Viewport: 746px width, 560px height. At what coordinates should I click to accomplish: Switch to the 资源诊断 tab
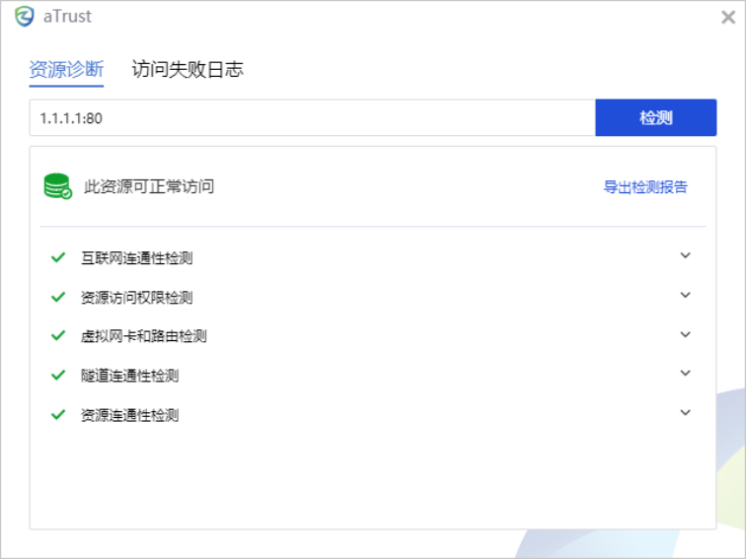[66, 69]
